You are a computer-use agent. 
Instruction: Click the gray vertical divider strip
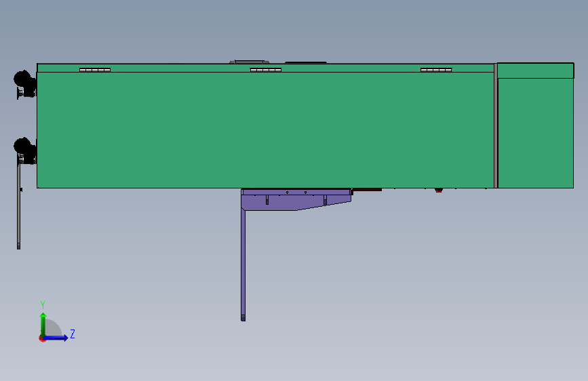(496, 125)
